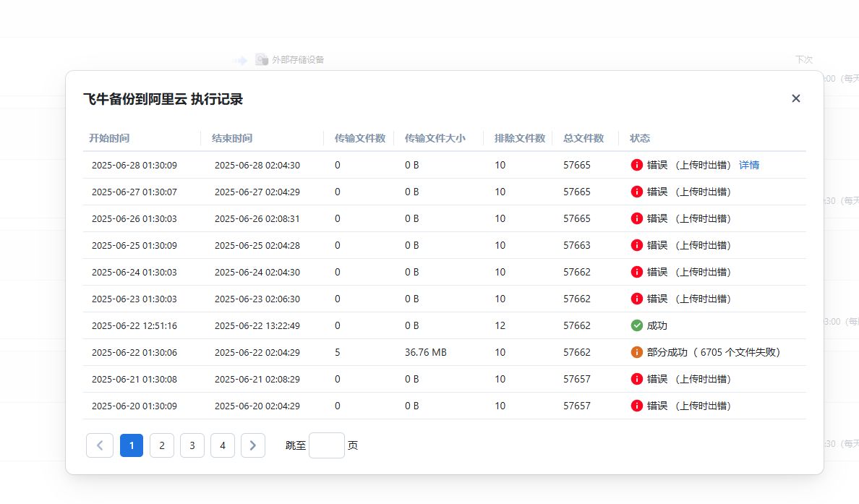This screenshot has height=504, width=859.
Task: Click 传输文件数 column header
Action: (360, 138)
